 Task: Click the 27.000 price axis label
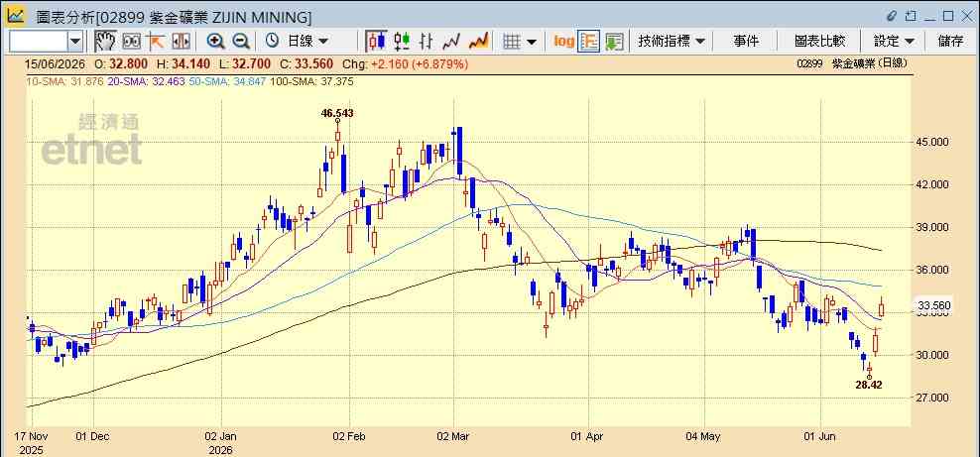932,398
